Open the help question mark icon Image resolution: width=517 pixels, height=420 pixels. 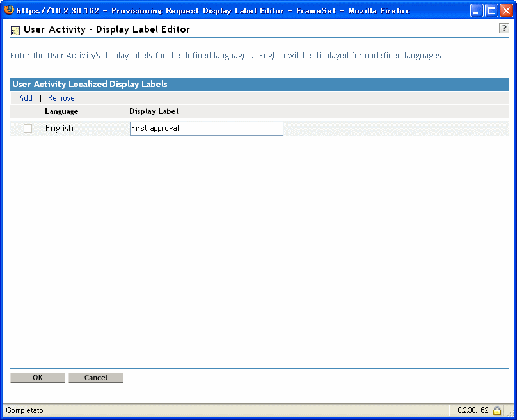pyautogui.click(x=504, y=29)
